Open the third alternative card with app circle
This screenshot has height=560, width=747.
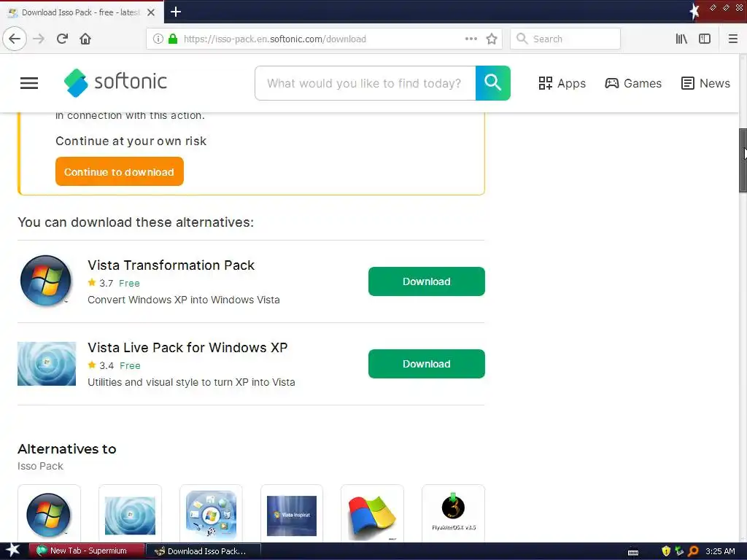(x=211, y=513)
